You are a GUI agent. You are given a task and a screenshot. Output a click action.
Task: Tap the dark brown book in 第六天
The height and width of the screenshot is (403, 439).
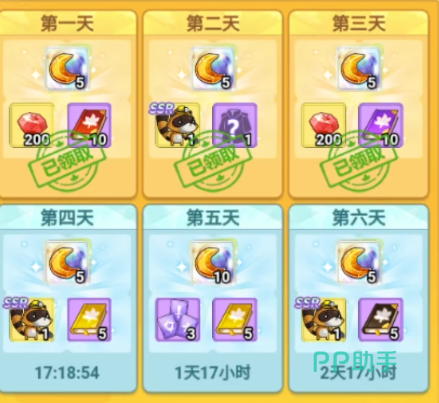coord(381,320)
